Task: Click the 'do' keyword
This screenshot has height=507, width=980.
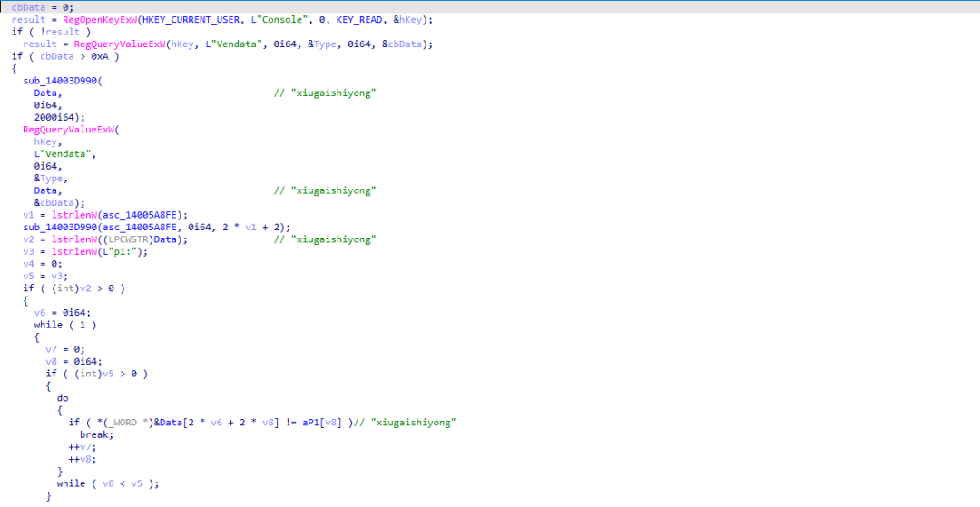Action: click(63, 398)
